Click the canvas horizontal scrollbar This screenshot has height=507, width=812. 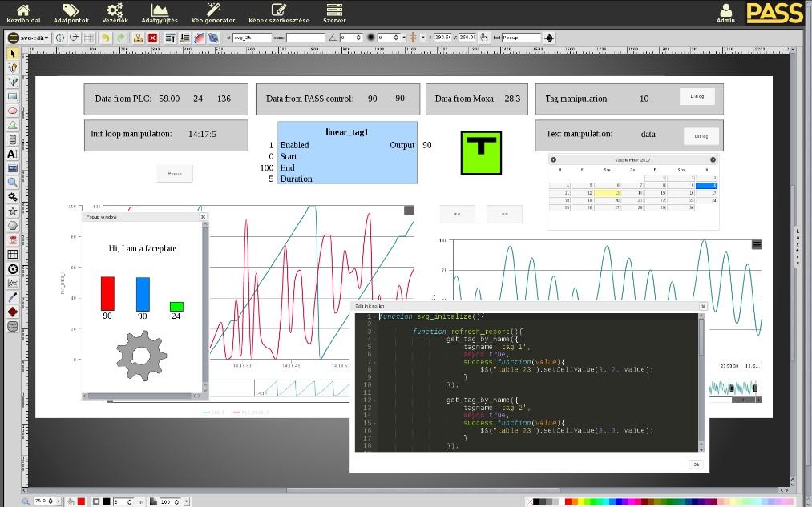click(x=423, y=490)
